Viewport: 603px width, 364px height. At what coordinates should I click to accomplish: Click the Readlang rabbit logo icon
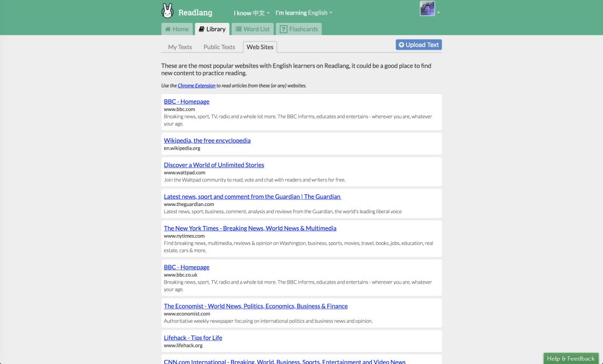[167, 11]
